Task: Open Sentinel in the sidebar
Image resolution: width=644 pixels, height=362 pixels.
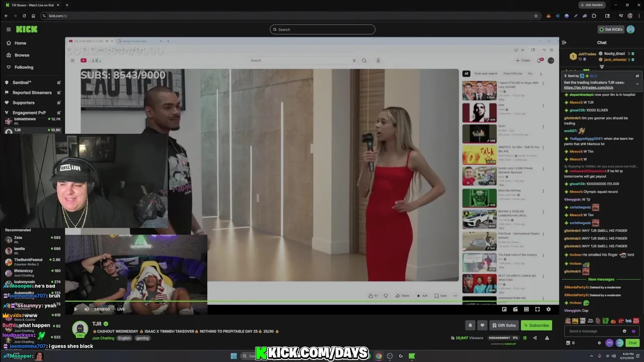Action: tap(22, 82)
